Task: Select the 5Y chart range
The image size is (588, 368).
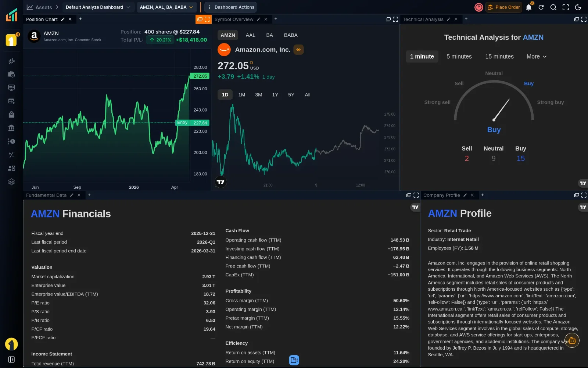Action: 291,95
